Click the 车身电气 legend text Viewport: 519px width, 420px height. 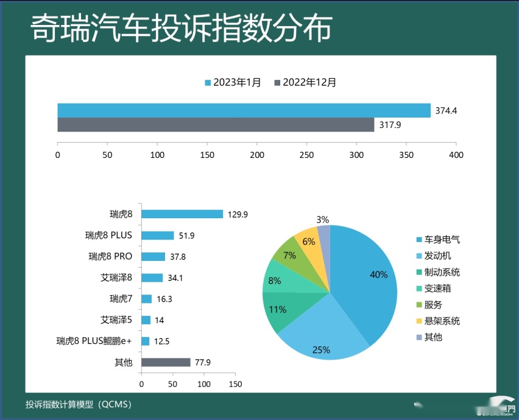(x=442, y=240)
